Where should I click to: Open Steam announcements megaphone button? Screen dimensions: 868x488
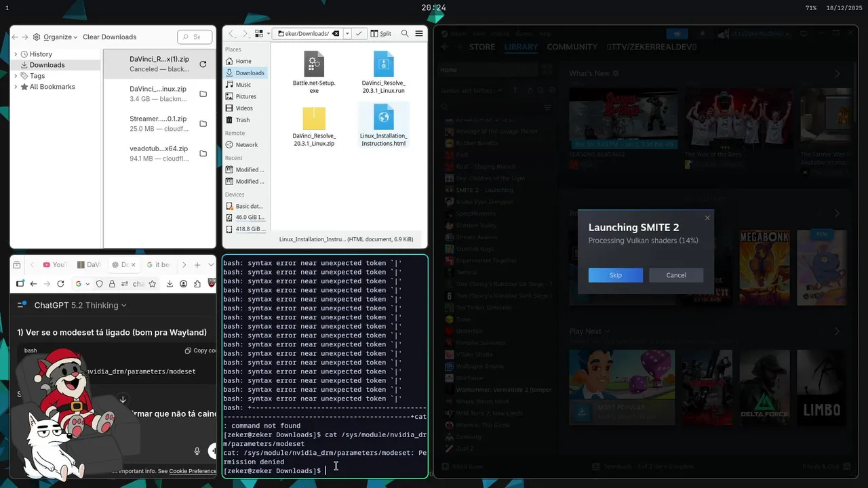pyautogui.click(x=676, y=33)
